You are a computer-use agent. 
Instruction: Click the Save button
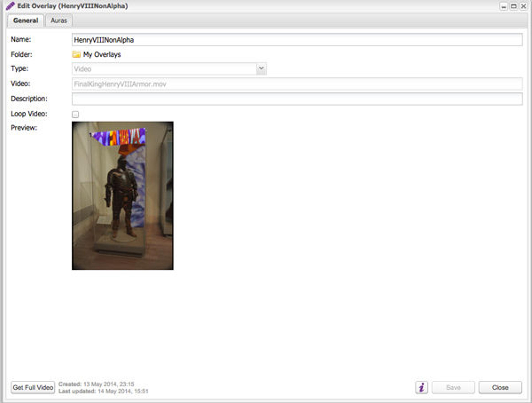click(x=453, y=387)
